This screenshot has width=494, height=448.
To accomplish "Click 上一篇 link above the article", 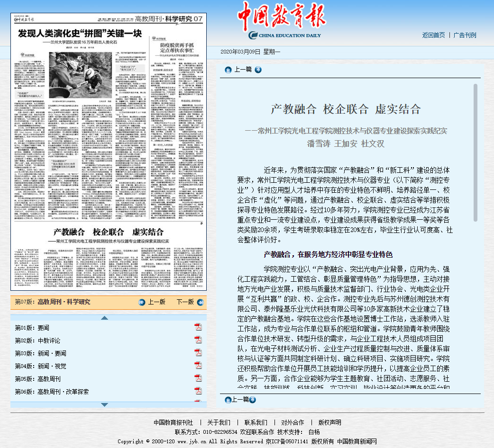I will pos(243,70).
